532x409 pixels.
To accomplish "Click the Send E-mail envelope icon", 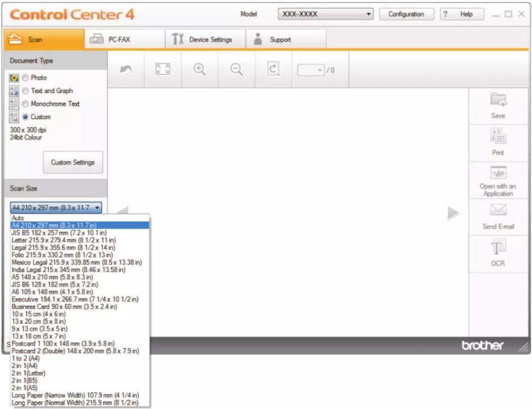I will click(x=498, y=210).
